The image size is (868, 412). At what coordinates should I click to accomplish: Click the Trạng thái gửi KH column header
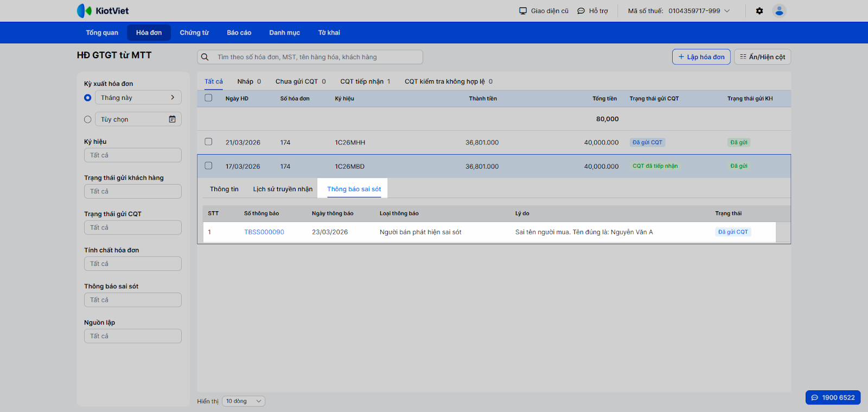tap(750, 99)
